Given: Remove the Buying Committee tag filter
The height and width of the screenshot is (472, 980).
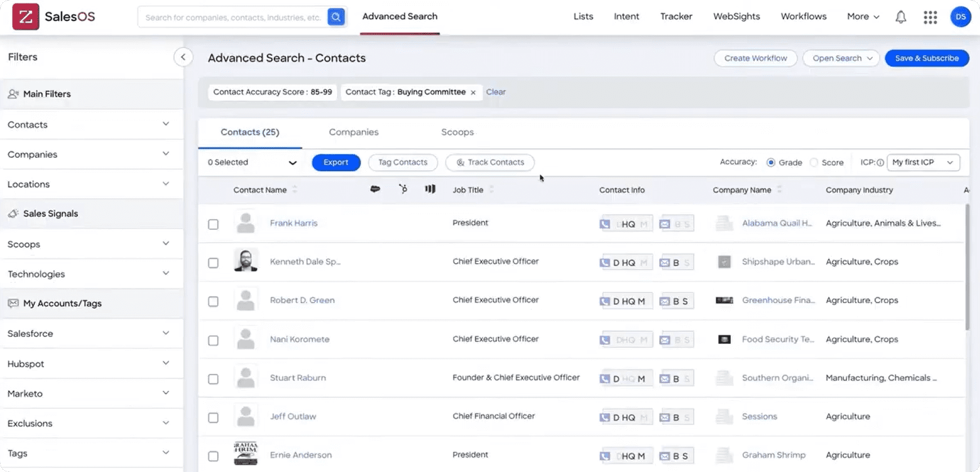Looking at the screenshot, I should click(x=473, y=92).
